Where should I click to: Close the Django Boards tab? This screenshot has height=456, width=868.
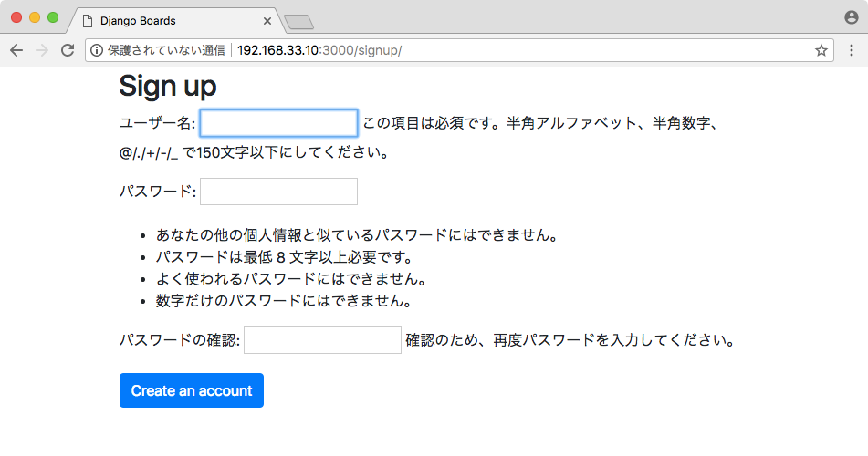pos(267,21)
